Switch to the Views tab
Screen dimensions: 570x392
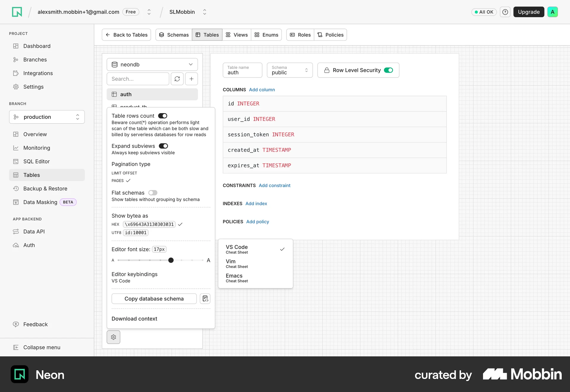(237, 35)
